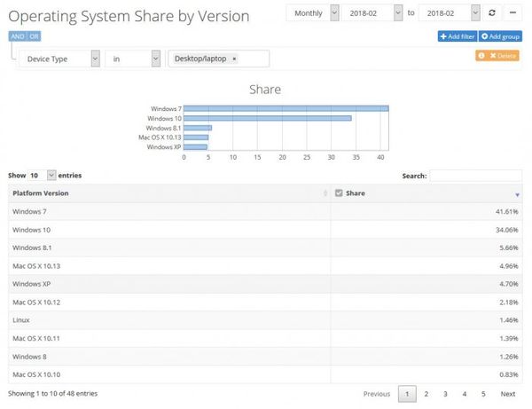Click the Next page link
Viewport: 532px width, 409px height.
point(507,393)
